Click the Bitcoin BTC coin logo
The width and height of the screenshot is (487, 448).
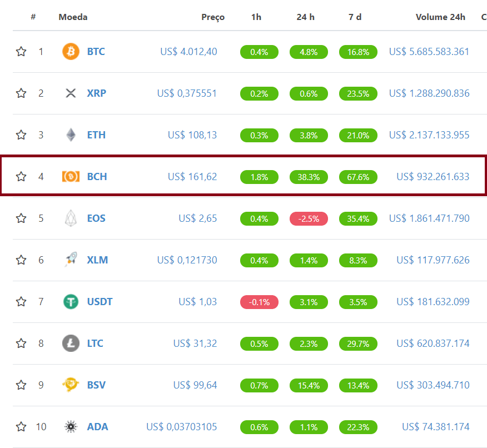(x=71, y=52)
